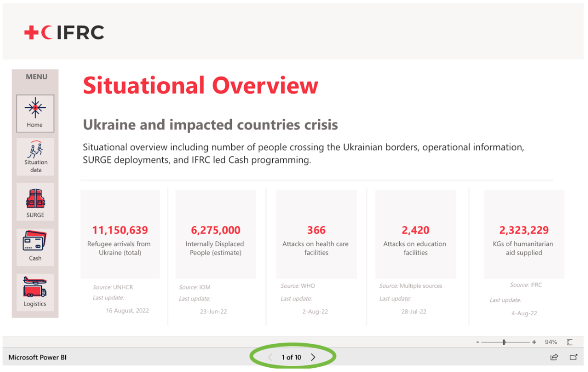
Task: Expand the page indicator showing 1 of 10
Action: pyautogui.click(x=291, y=357)
